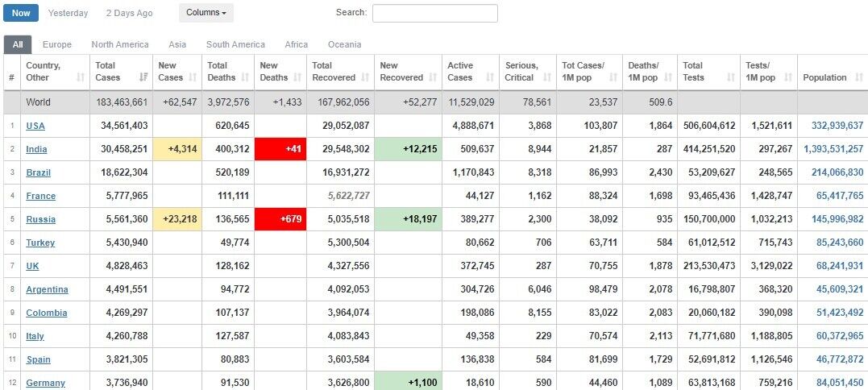
Task: Open the USA country link
Action: coord(35,126)
